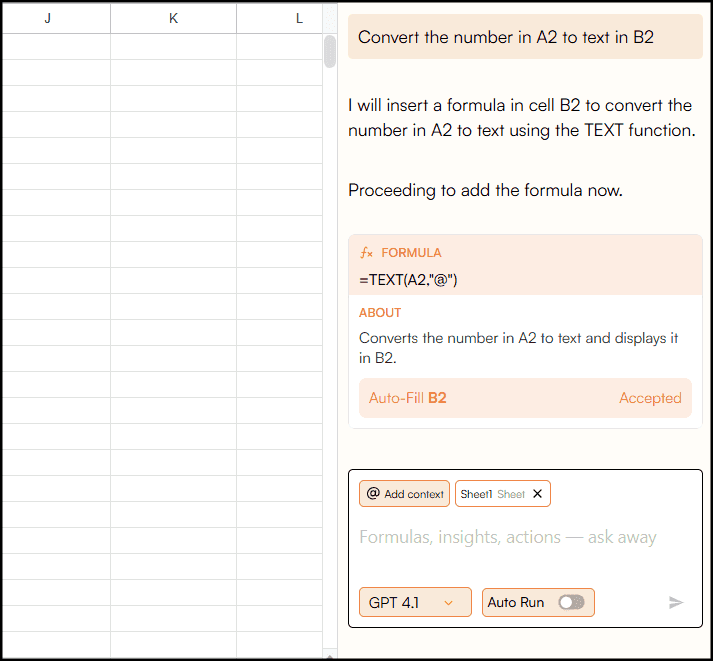Click the user message about converting A2

click(525, 37)
